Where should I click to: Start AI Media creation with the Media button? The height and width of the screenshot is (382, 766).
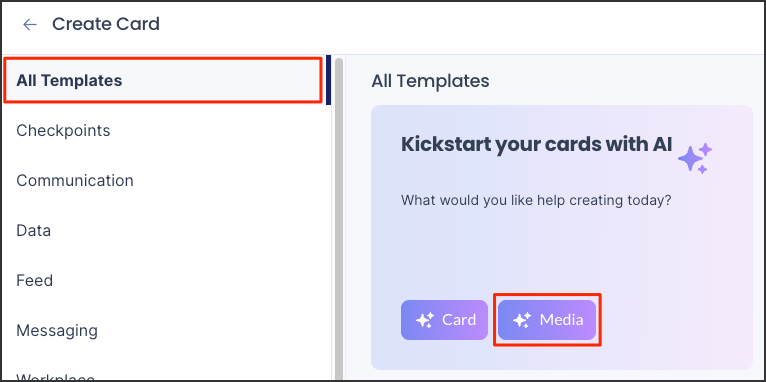click(547, 320)
